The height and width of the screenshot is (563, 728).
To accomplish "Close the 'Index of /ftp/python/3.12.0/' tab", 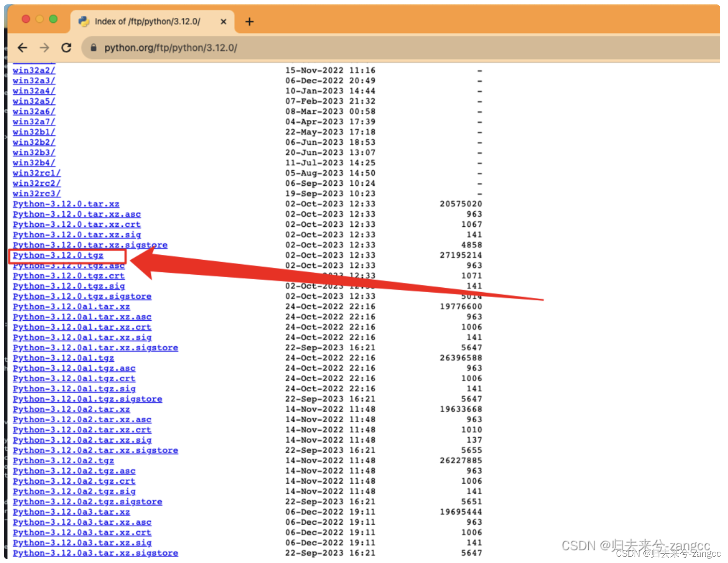I will [223, 22].
